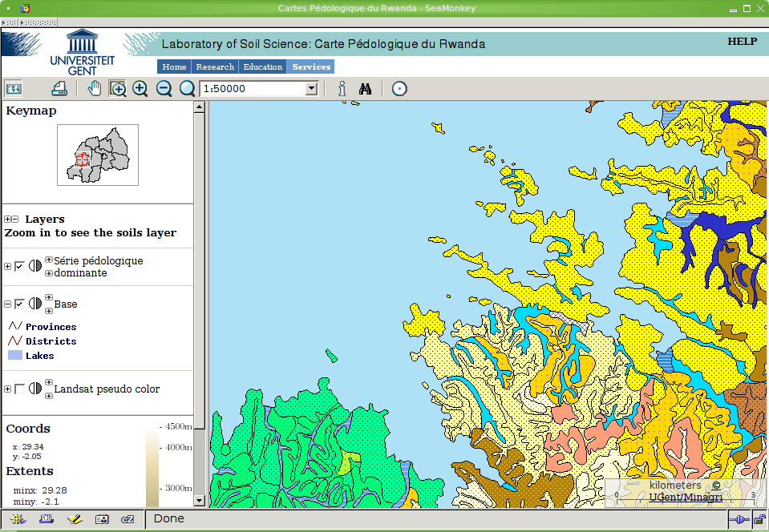Click the print map icon

[59, 88]
